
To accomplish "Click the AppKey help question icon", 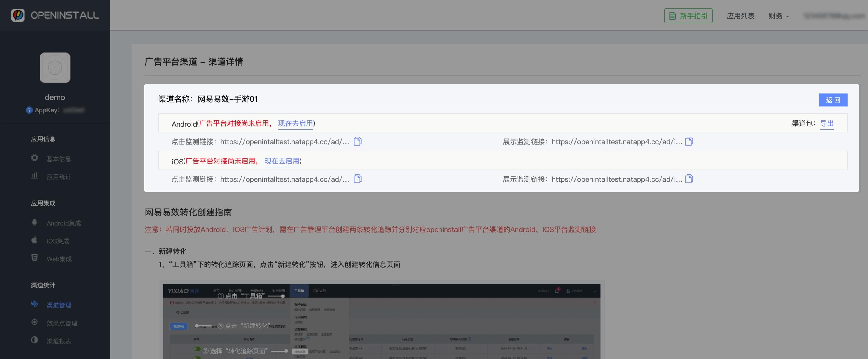I will pyautogui.click(x=29, y=110).
